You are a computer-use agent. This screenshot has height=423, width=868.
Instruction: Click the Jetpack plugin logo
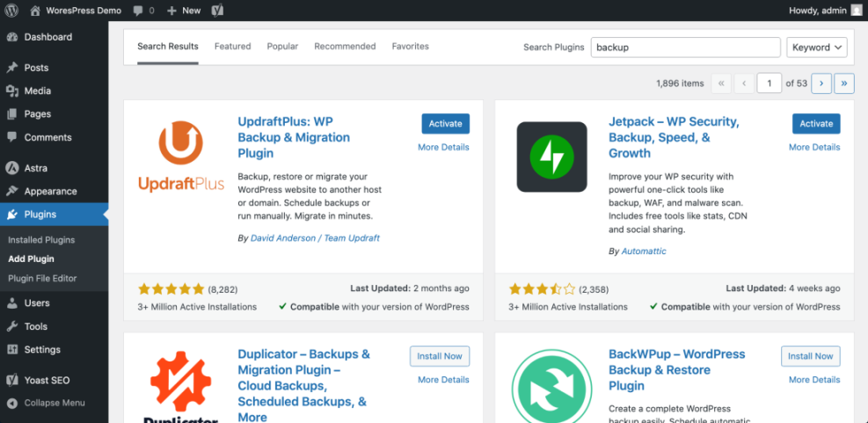(x=552, y=157)
